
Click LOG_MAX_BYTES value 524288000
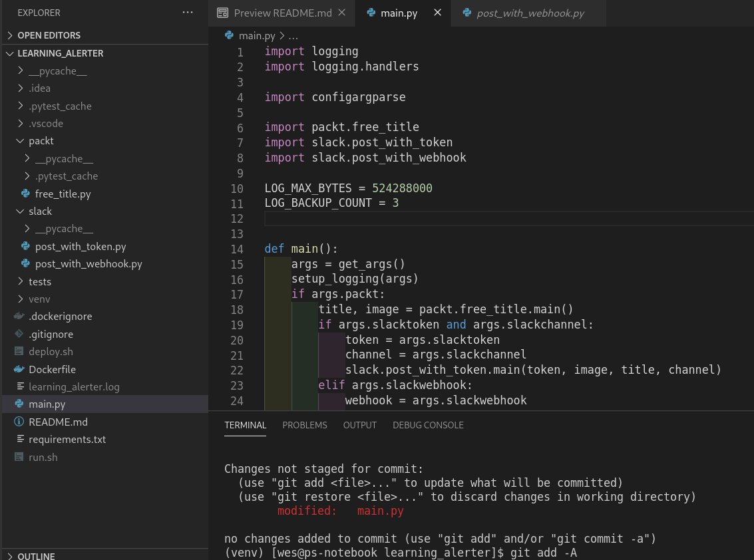(x=402, y=188)
